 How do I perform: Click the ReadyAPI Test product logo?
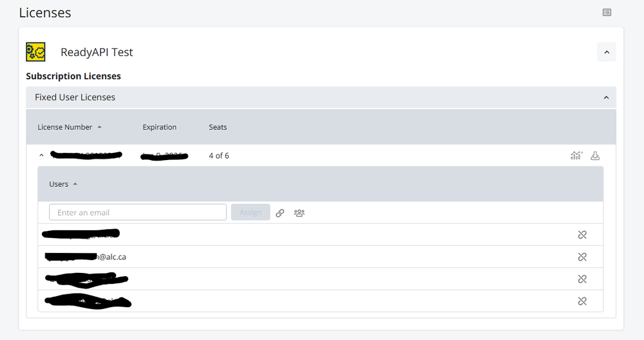pyautogui.click(x=35, y=52)
